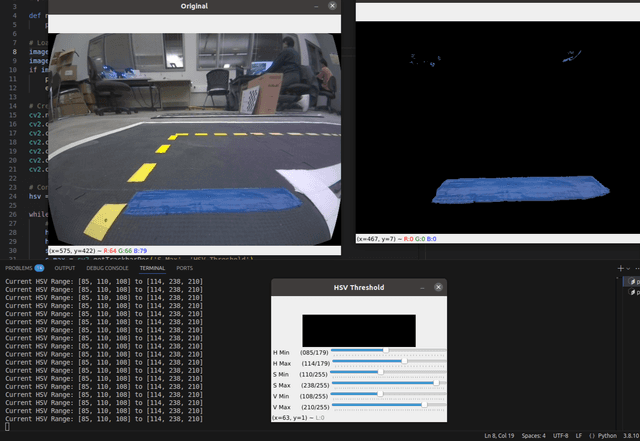
Task: Change the LF end-of-line setting
Action: pyautogui.click(x=578, y=436)
